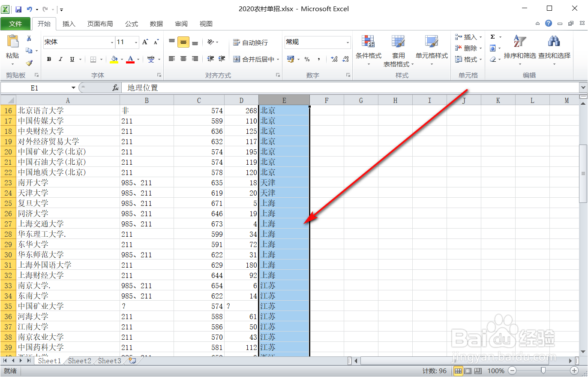Click Insert cells (插入) button
This screenshot has width=588, height=377.
click(469, 37)
